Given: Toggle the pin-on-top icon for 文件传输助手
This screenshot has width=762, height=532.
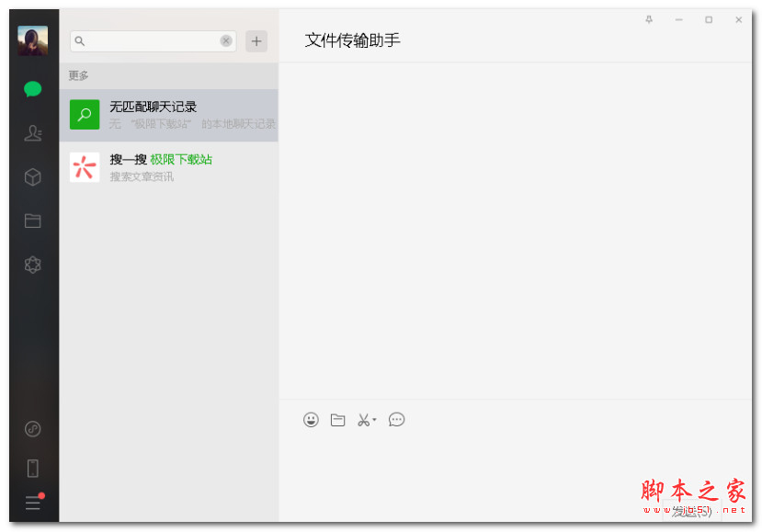Looking at the screenshot, I should tap(649, 18).
